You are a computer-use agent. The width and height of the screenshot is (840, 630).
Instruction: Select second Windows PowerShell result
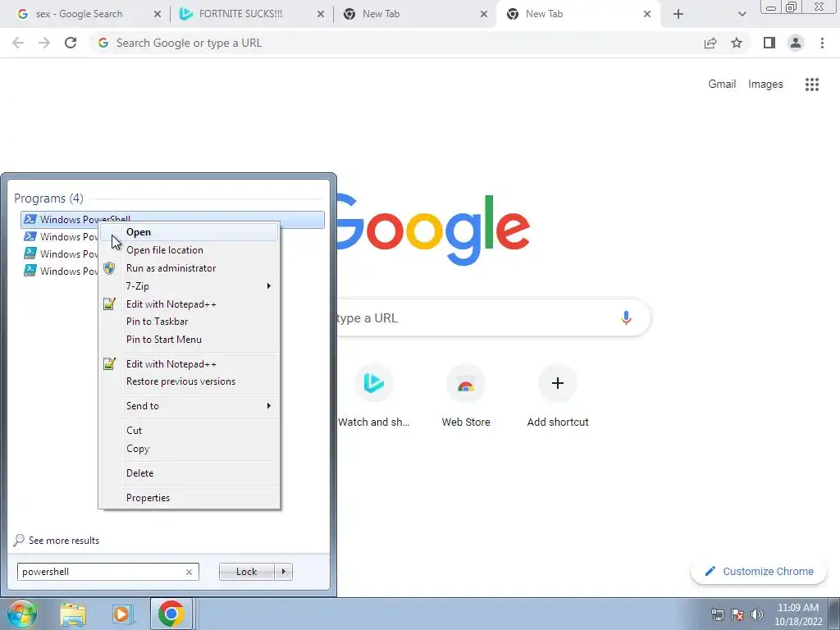point(60,237)
